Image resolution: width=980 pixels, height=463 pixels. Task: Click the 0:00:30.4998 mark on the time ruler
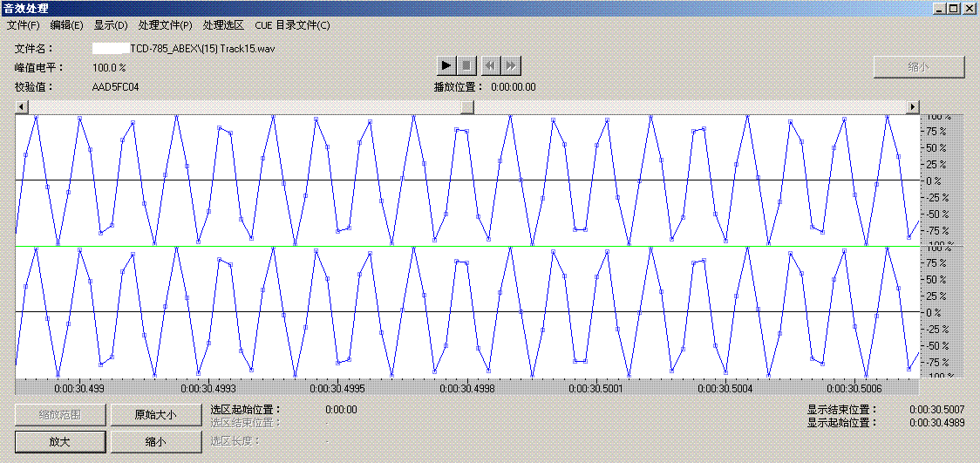[466, 389]
